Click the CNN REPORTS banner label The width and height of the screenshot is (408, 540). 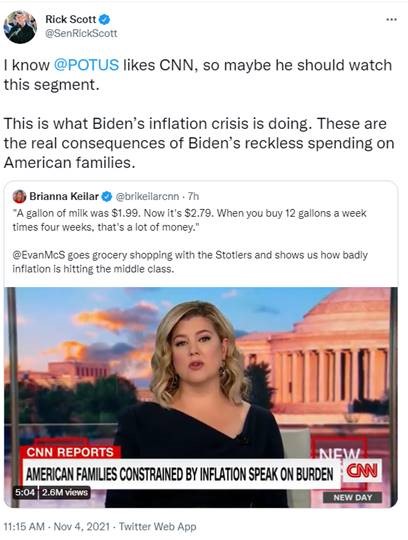(x=70, y=452)
